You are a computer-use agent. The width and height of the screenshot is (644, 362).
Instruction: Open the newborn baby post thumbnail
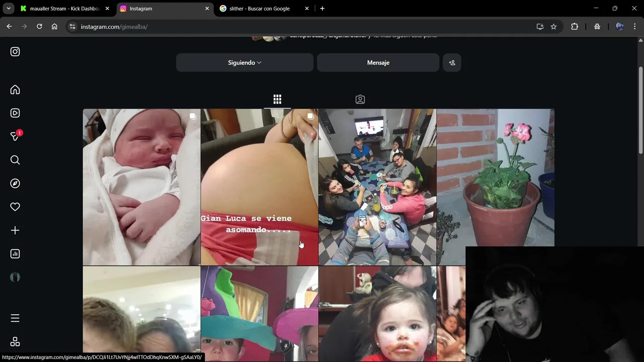click(x=141, y=187)
